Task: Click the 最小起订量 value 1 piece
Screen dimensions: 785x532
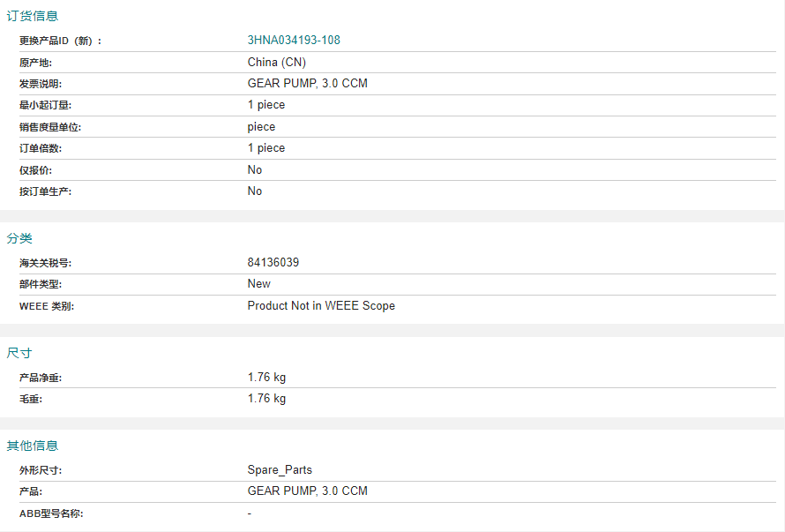Action: click(x=266, y=105)
